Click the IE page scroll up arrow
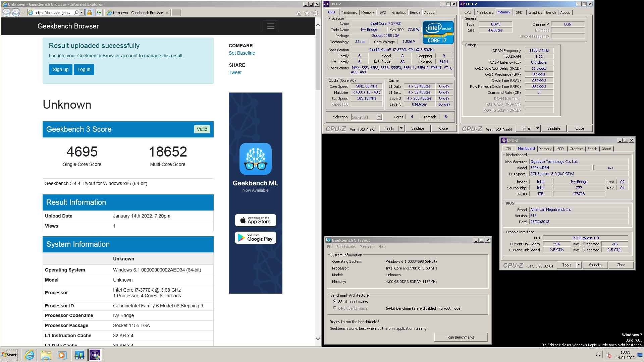Screen dimensions: 644x362 pos(318,25)
